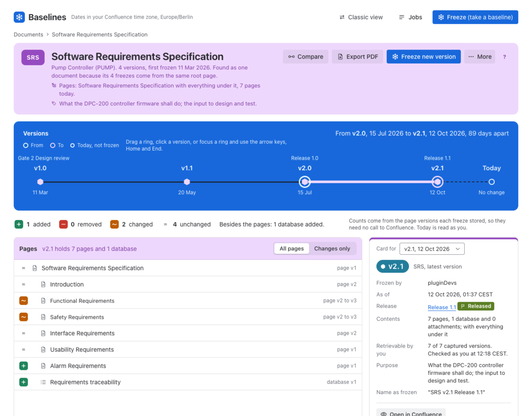Go to Documents breadcrumb
The width and height of the screenshot is (532, 416).
click(29, 34)
